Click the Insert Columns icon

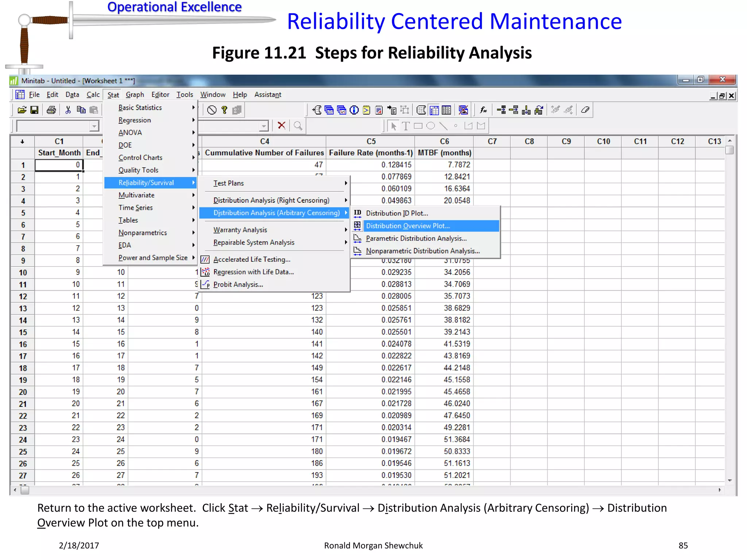coord(526,110)
